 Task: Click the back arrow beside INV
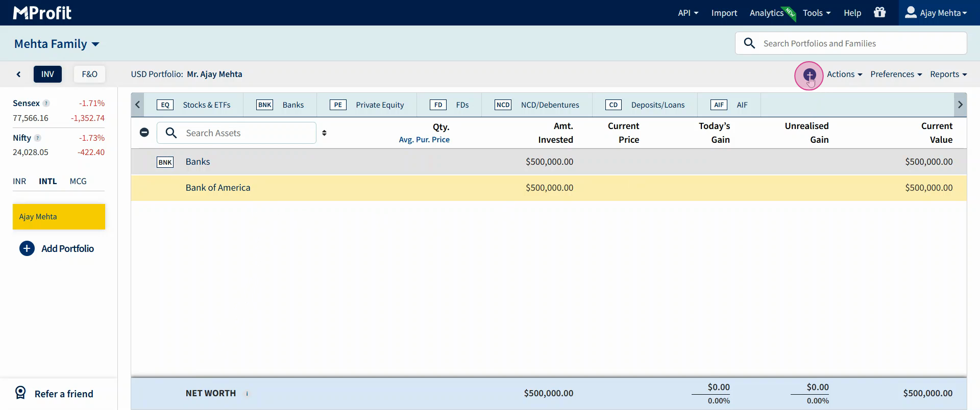19,74
